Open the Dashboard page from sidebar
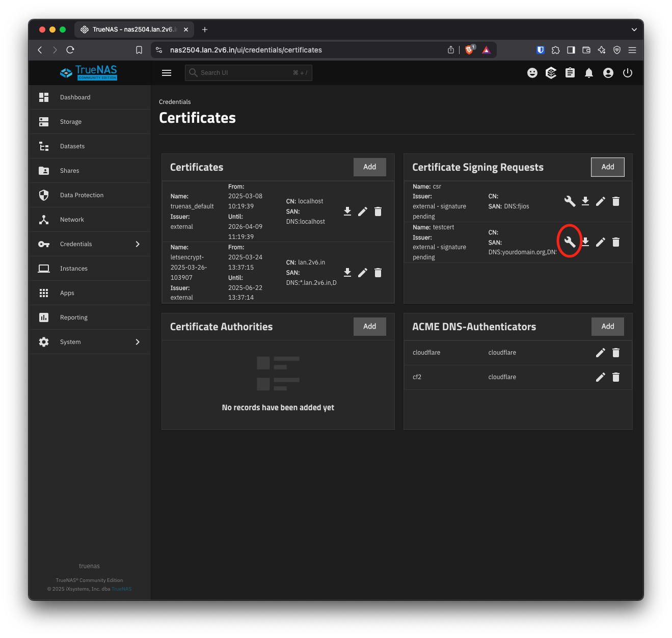This screenshot has height=638, width=672. click(x=90, y=97)
